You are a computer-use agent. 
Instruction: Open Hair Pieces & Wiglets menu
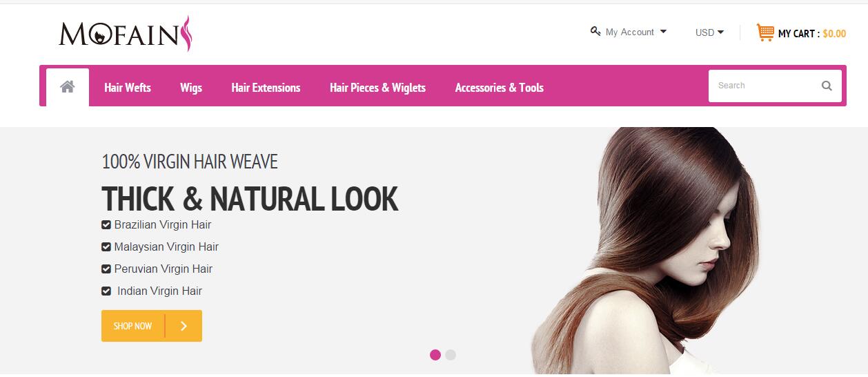(377, 88)
